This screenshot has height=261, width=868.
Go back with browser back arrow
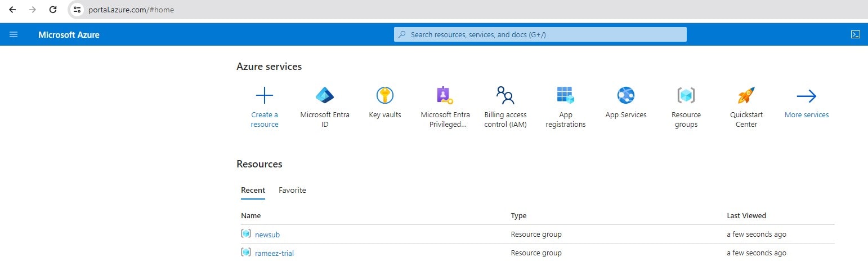[12, 10]
